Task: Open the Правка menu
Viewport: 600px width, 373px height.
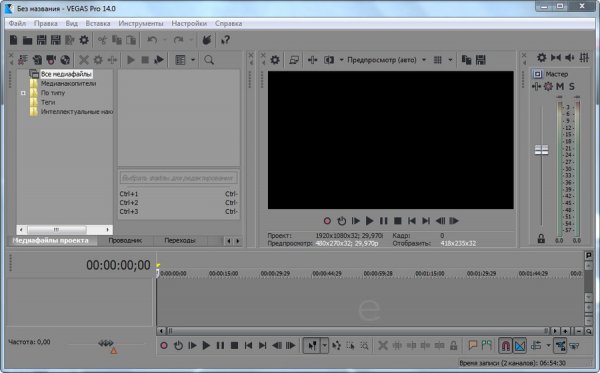Action: [46, 23]
